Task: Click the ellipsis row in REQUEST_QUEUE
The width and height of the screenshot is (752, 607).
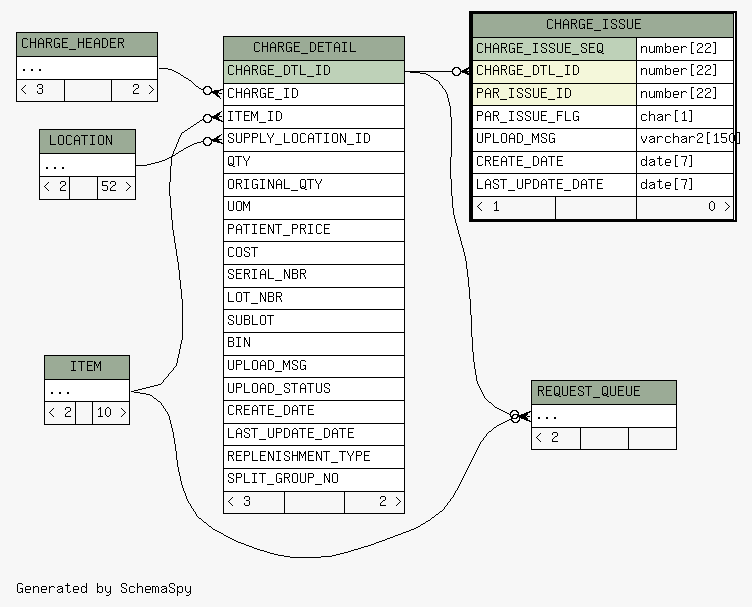Action: coord(604,416)
